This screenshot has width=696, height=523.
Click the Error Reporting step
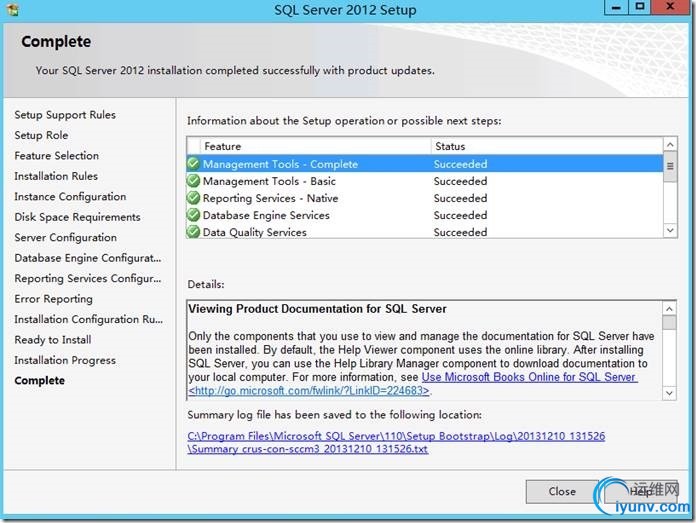tap(53, 299)
